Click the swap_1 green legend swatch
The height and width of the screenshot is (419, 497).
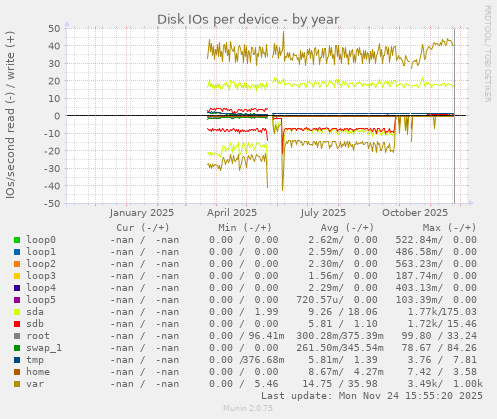point(17,348)
